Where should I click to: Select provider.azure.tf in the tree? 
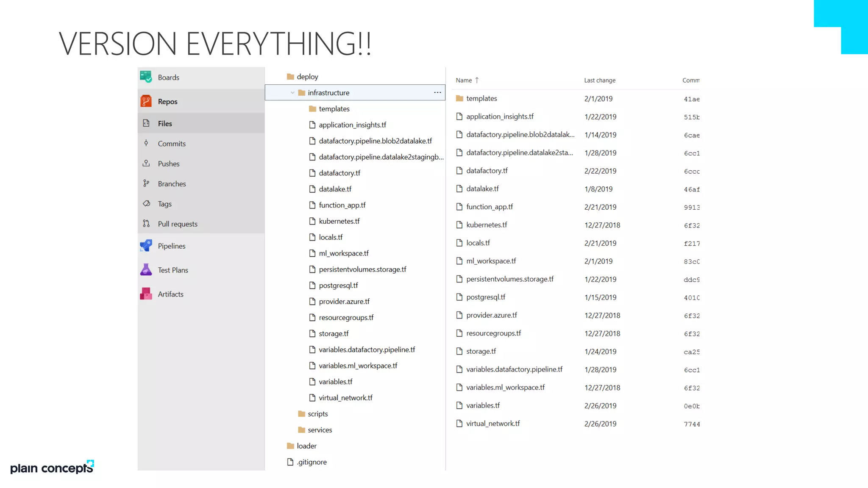pos(344,302)
